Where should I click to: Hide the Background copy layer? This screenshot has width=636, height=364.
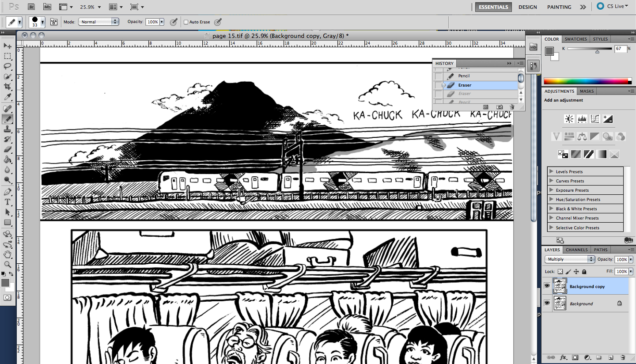(547, 286)
